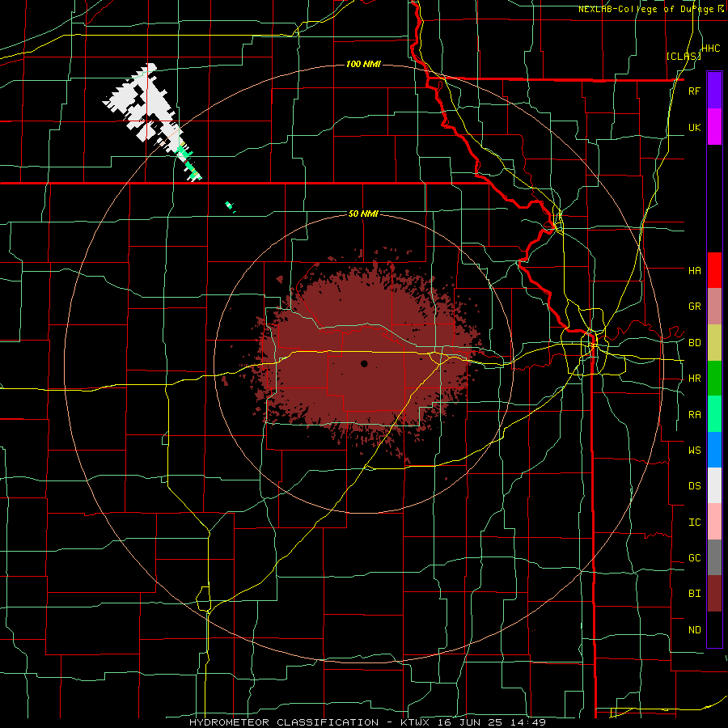
Task: Click the GC gray legend swatch
Action: (x=714, y=557)
